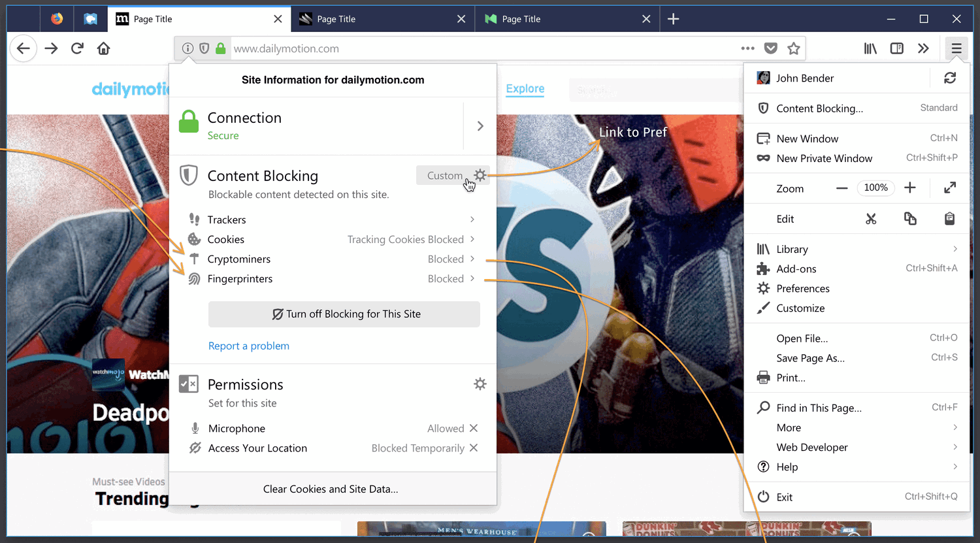This screenshot has height=543, width=980.
Task: Save page to Pocket icon
Action: [771, 48]
